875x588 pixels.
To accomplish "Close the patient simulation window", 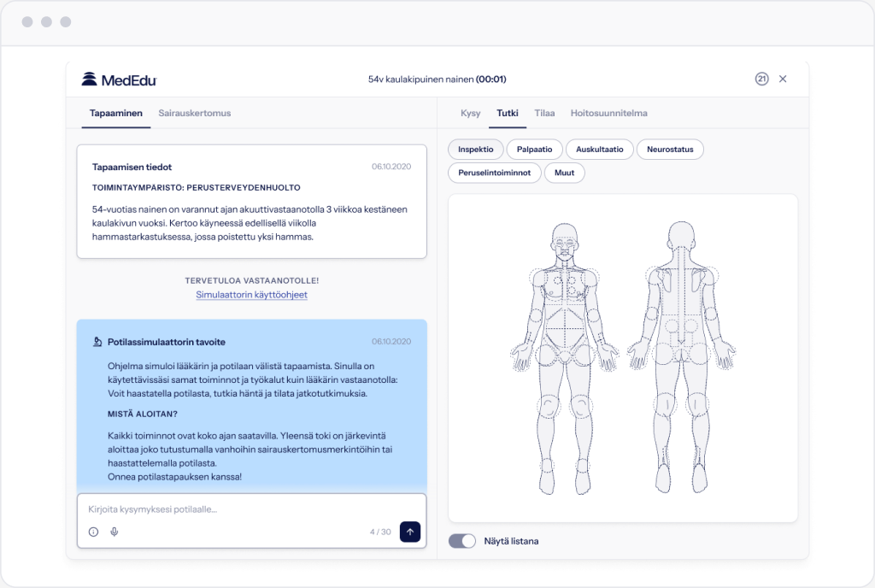I will 783,79.
